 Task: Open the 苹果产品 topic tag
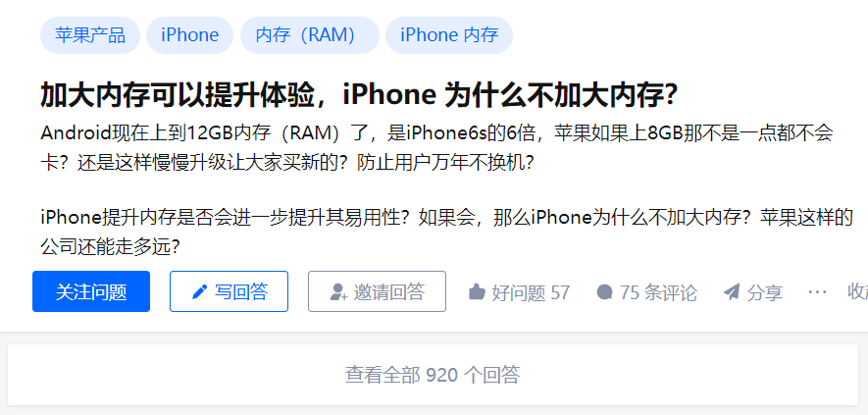point(90,35)
